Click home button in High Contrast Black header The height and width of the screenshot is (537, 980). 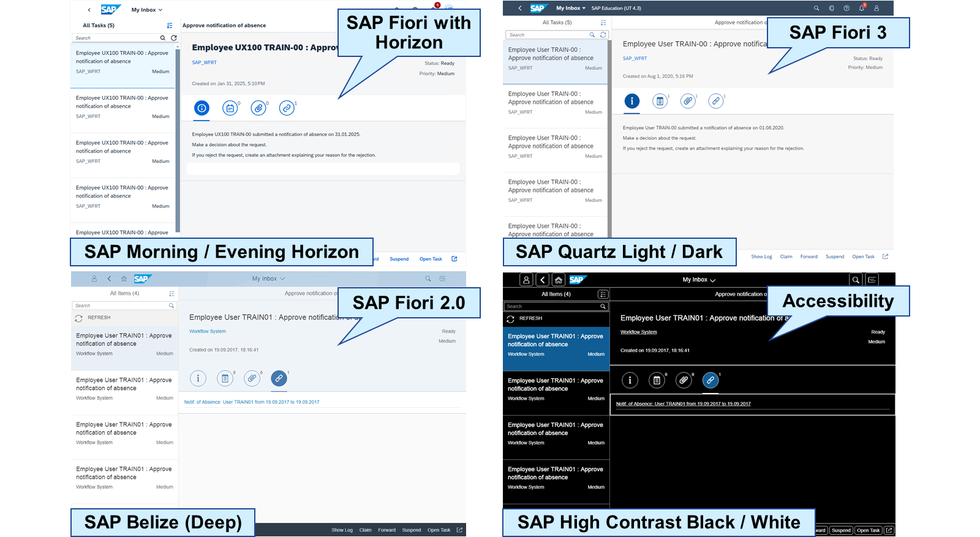pyautogui.click(x=559, y=280)
